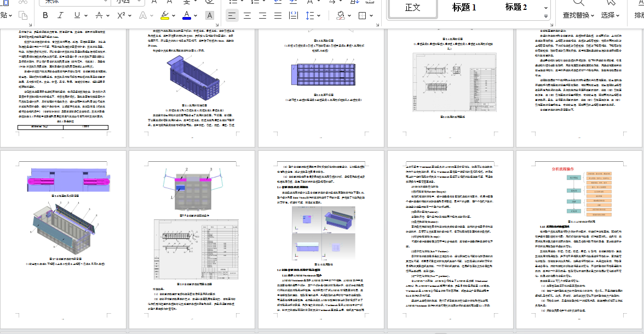Apply underline to text

(77, 15)
